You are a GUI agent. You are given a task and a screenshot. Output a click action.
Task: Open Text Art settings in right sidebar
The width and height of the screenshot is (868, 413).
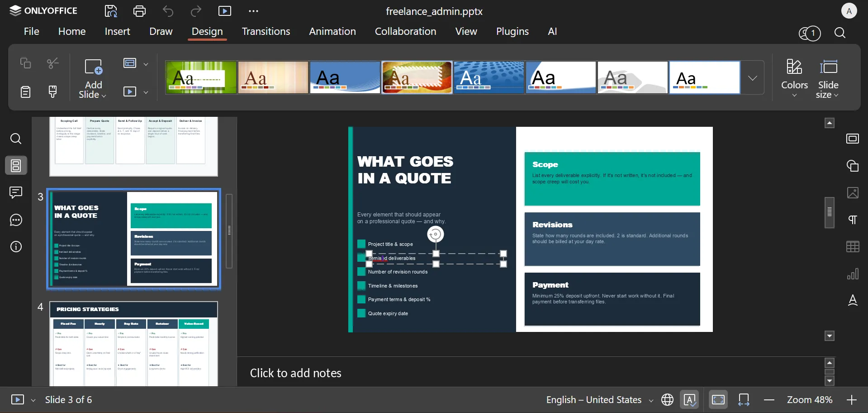click(853, 301)
